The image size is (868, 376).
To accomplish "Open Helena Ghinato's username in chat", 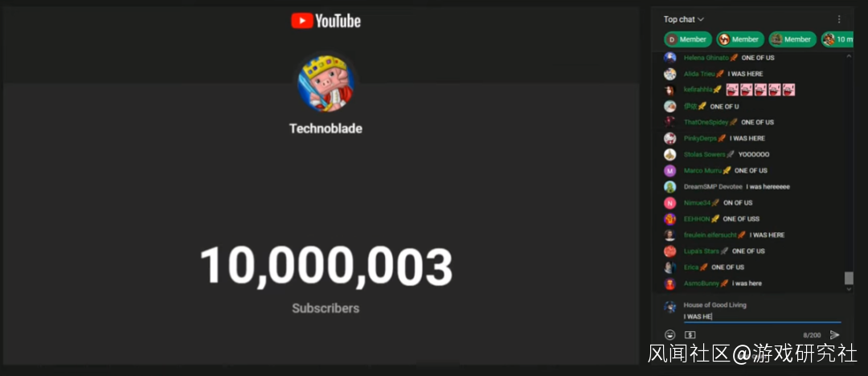I will 706,58.
